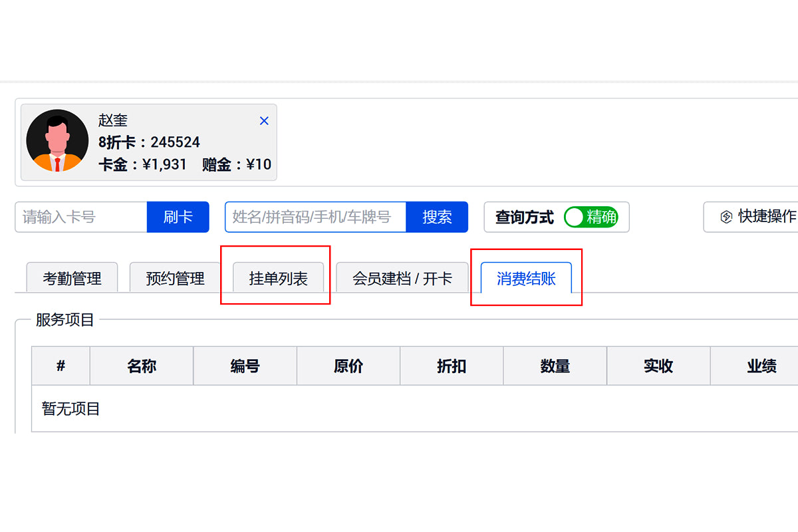Open the 会员建档/开卡 tab
Screen dimensions: 798x532
coord(402,278)
